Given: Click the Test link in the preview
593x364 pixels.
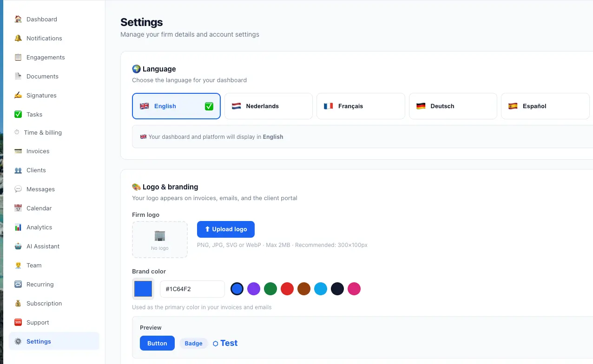Looking at the screenshot, I should click(229, 343).
